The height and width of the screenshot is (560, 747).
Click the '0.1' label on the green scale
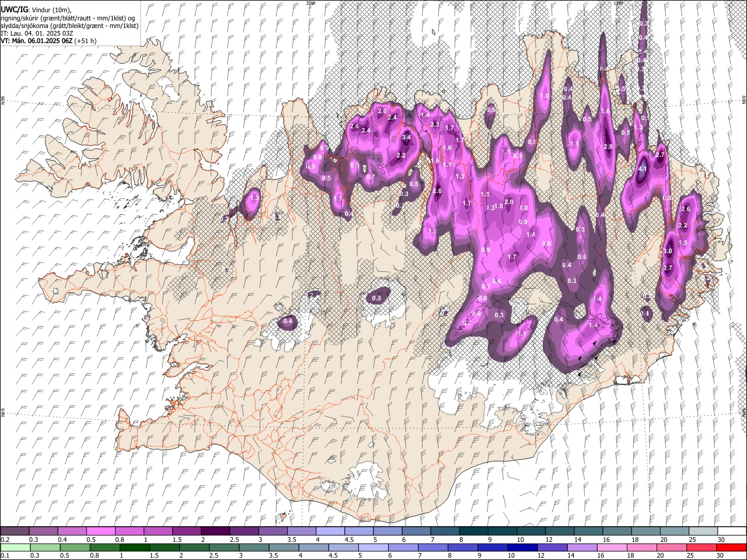(x=5, y=555)
